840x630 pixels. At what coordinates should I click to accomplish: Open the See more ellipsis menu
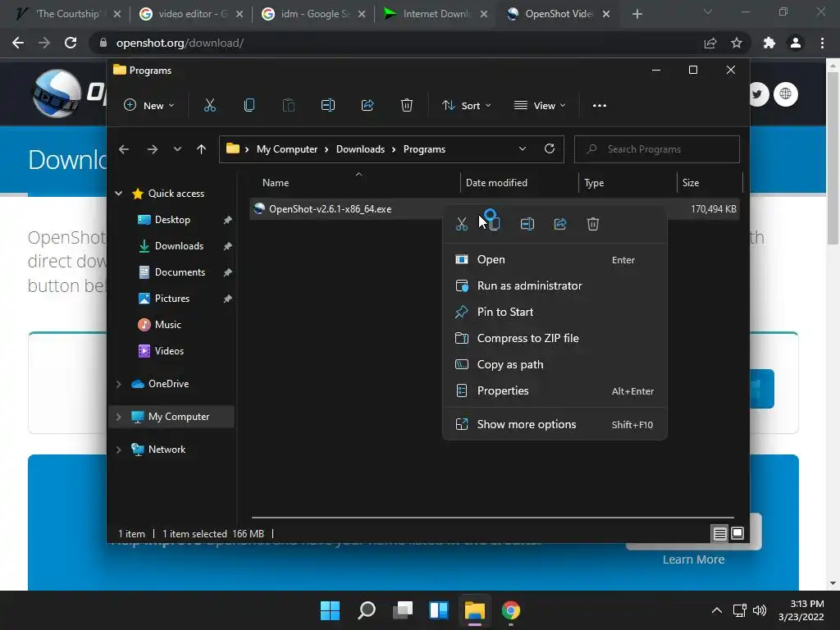[x=600, y=106]
